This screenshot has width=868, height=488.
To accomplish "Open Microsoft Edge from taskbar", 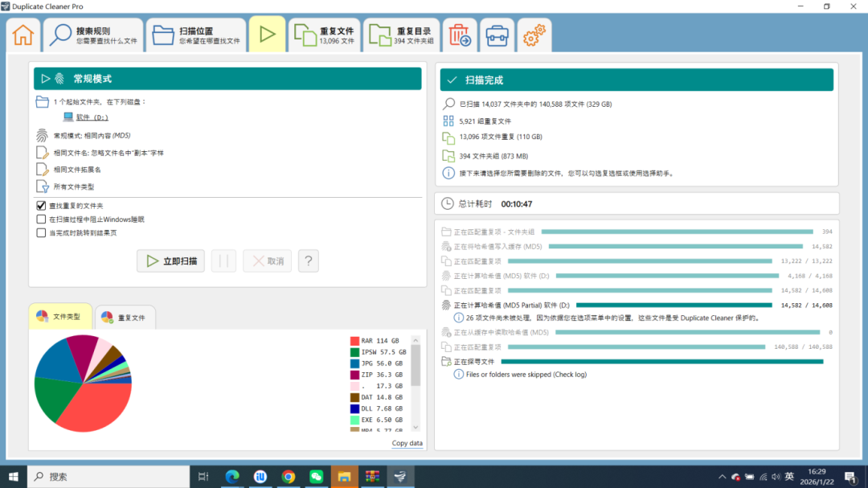I will pyautogui.click(x=232, y=477).
